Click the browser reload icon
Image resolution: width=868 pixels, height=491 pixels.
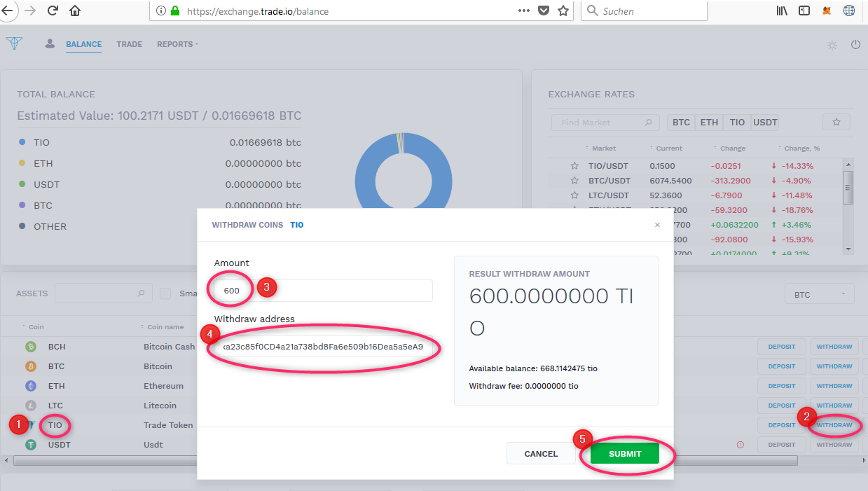click(53, 11)
